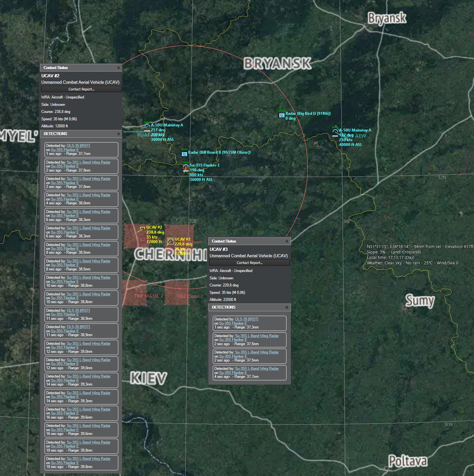Open Su-35S Flanker E link in UCAV #2's 37,7nm row

point(65,150)
